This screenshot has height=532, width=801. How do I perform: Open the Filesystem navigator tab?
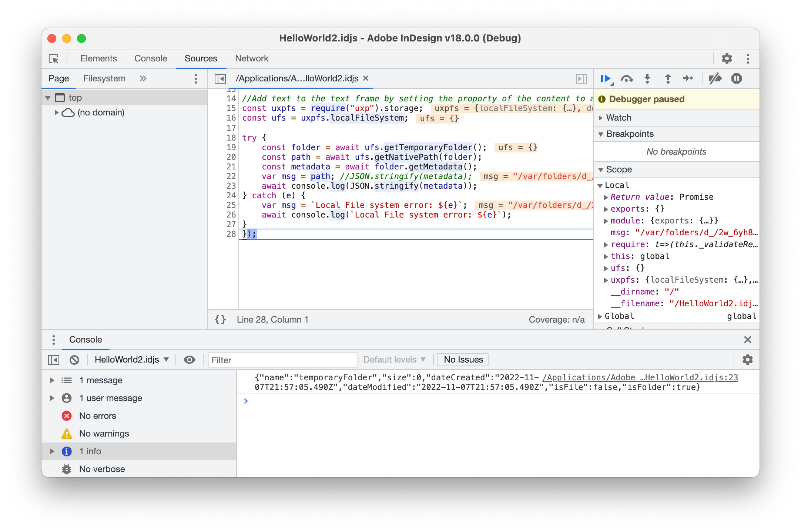(104, 78)
